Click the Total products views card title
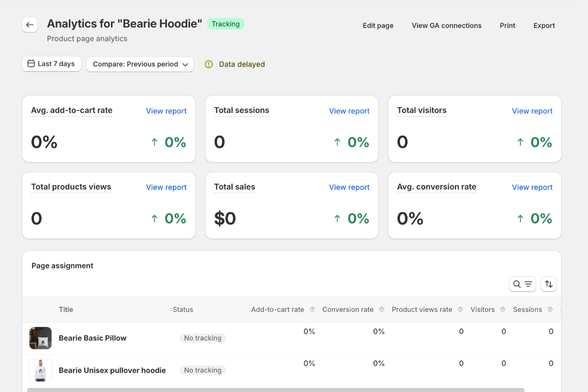This screenshot has width=588, height=392. coord(71,187)
